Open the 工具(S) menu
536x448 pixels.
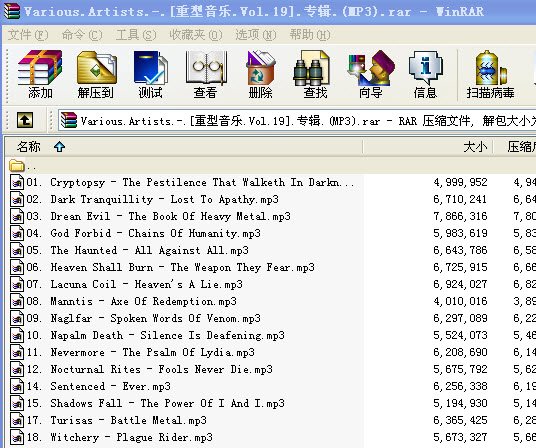(x=136, y=35)
